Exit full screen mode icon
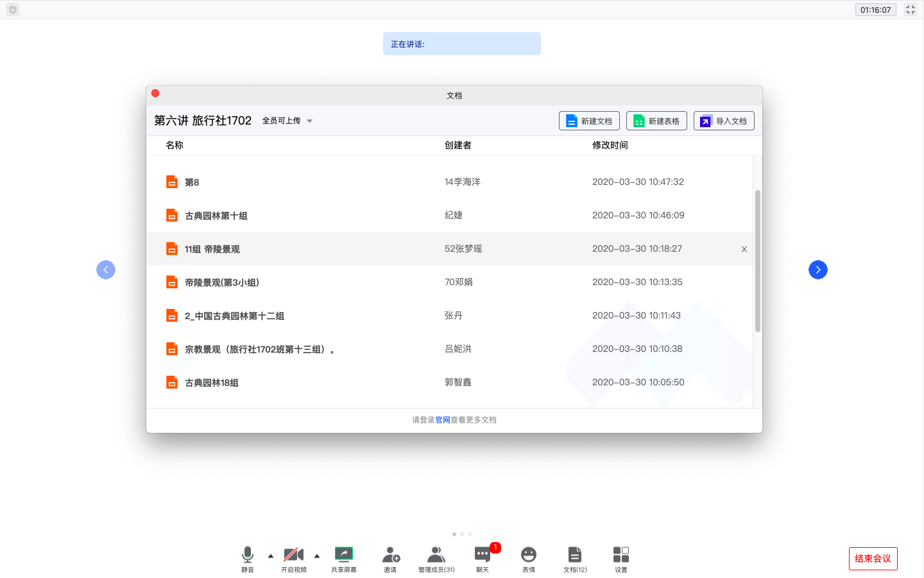 pos(911,10)
